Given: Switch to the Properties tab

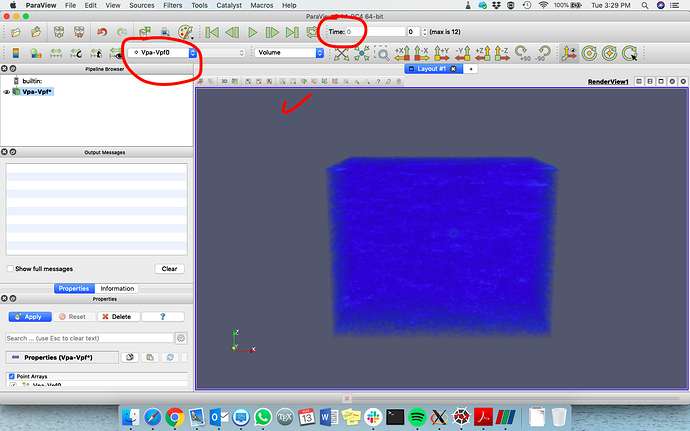Looking at the screenshot, I should click(x=74, y=288).
